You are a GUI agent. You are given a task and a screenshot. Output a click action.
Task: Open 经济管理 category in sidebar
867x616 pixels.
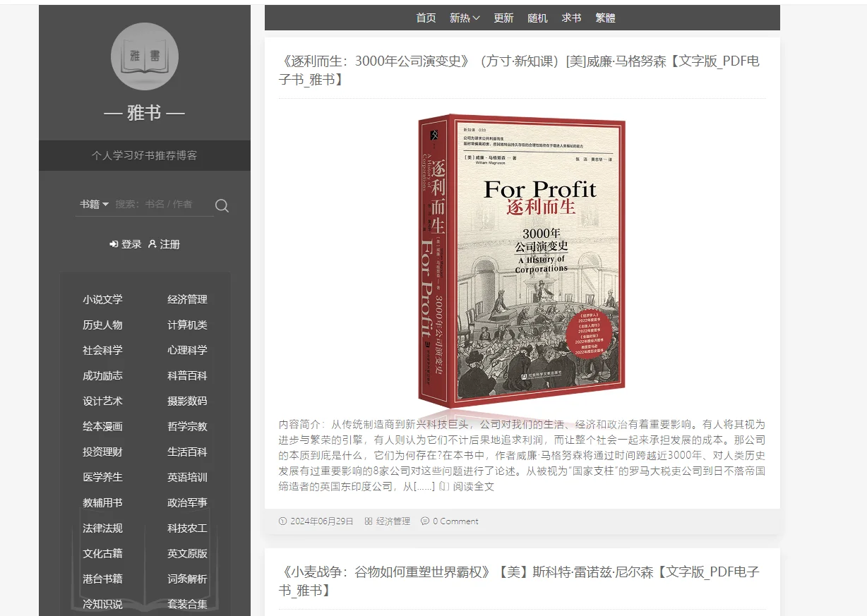[187, 299]
